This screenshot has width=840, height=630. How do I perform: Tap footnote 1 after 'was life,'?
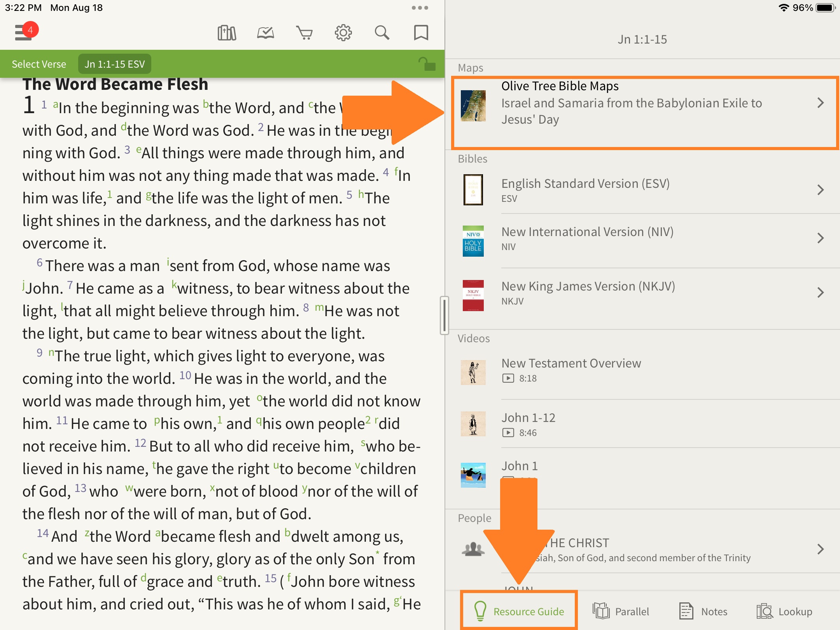[110, 194]
